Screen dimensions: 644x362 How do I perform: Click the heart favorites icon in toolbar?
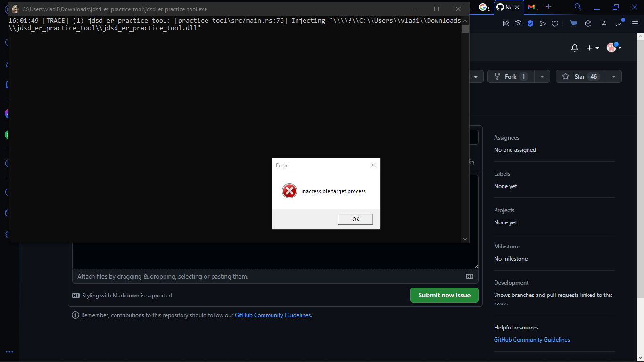pyautogui.click(x=555, y=24)
